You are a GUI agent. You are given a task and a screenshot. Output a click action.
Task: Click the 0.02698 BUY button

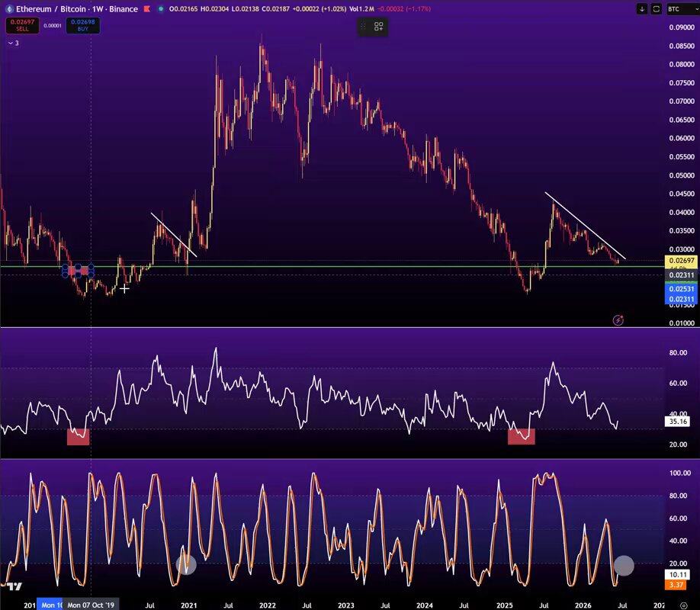pyautogui.click(x=83, y=25)
